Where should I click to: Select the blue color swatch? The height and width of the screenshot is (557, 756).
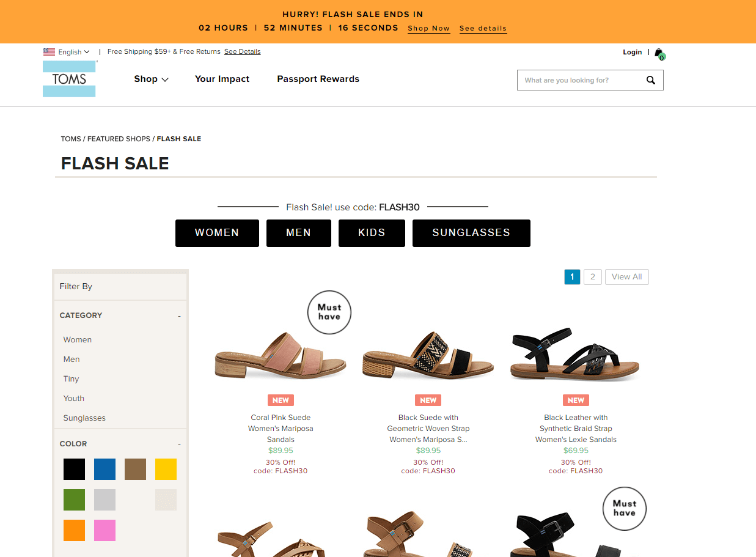pos(105,469)
